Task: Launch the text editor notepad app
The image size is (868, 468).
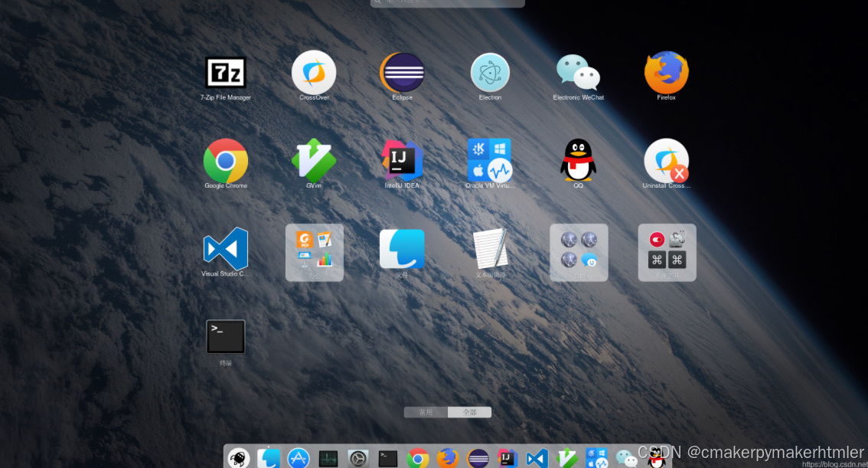Action: point(491,249)
